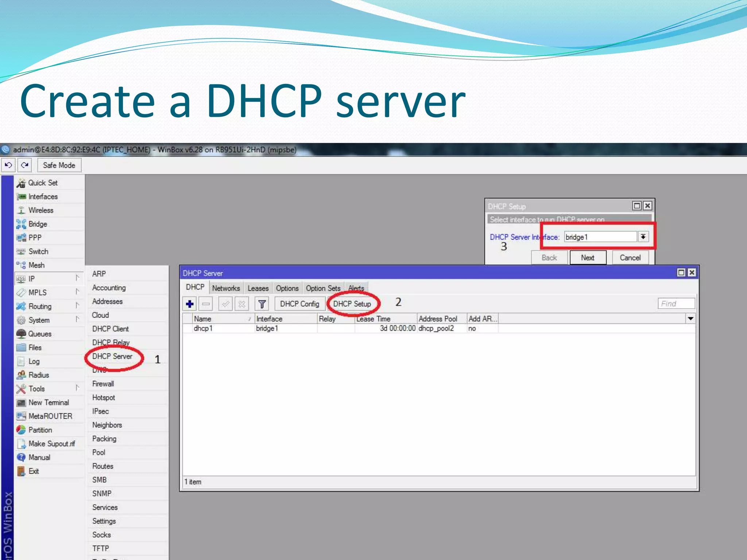Click the Undo arrow icon in toolbar
This screenshot has height=560, width=747.
pos(8,165)
